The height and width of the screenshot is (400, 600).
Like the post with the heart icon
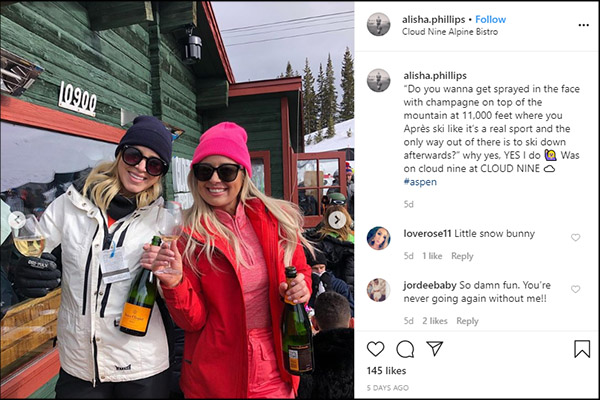(375, 349)
